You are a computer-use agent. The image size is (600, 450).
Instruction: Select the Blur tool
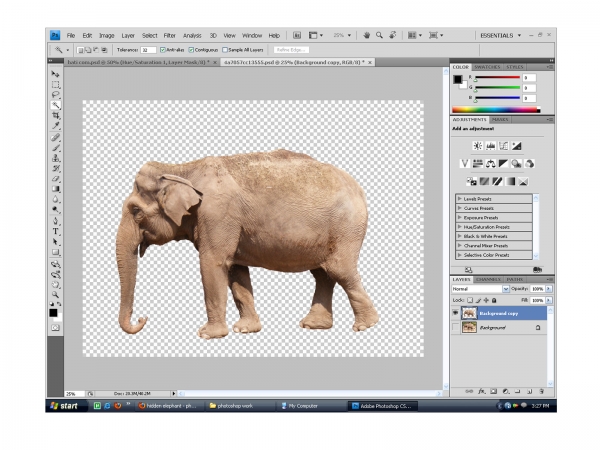[55, 199]
